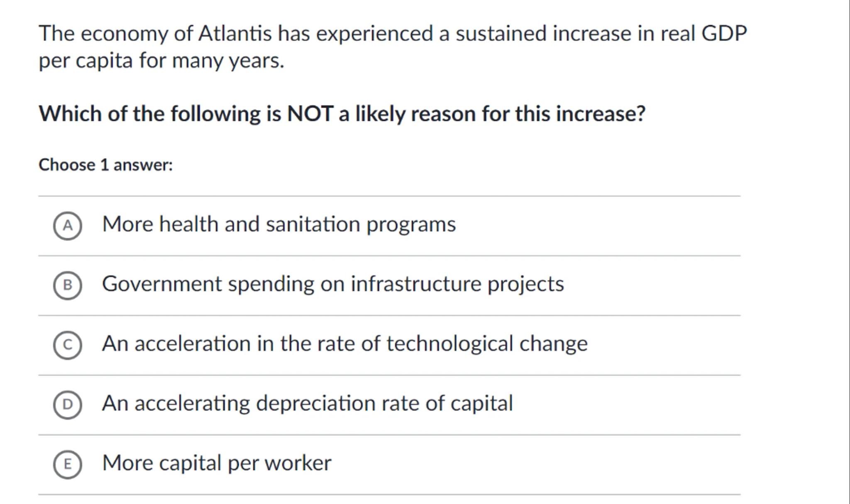This screenshot has height=504, width=850.
Task: Click the word 'NOT' in the question
Action: [x=310, y=114]
